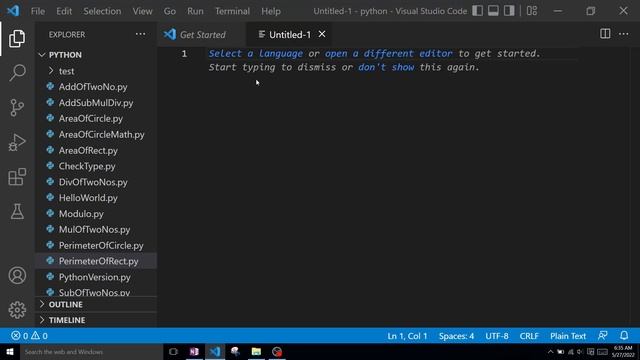The height and width of the screenshot is (360, 640).
Task: Open the Source Control view
Action: click(17, 108)
